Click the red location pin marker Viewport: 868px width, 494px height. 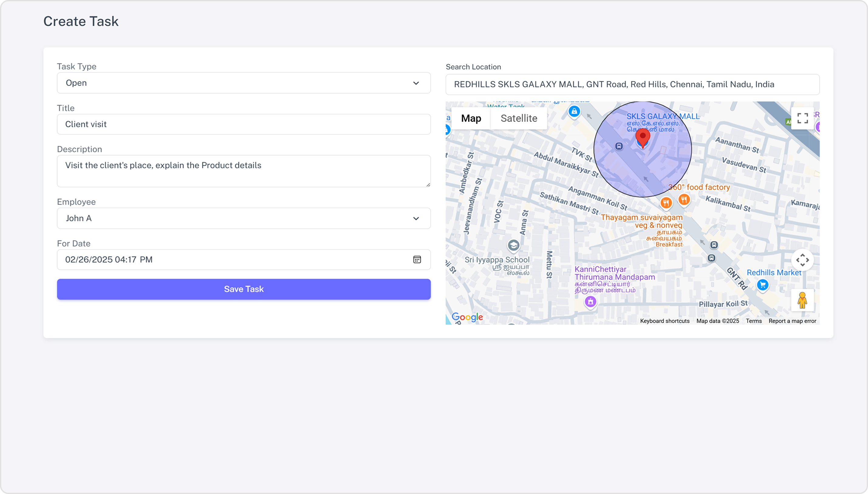pos(643,138)
